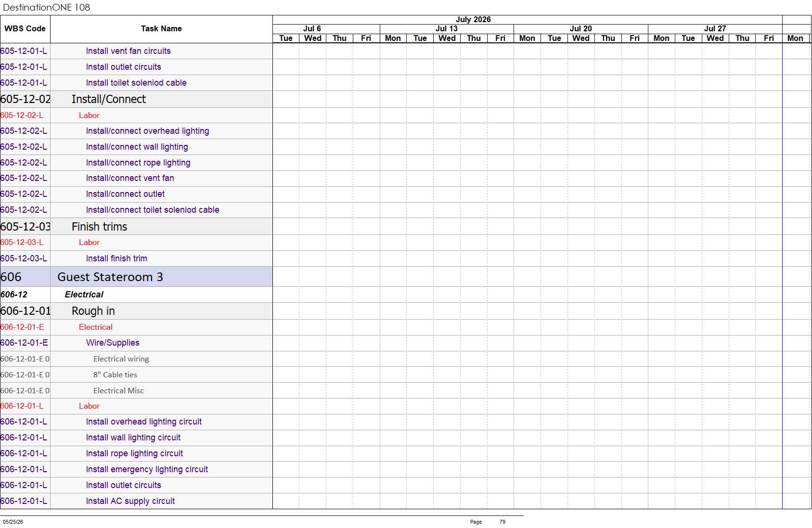Image resolution: width=812 pixels, height=528 pixels.
Task: Click WBS code 606
Action: coord(11,277)
